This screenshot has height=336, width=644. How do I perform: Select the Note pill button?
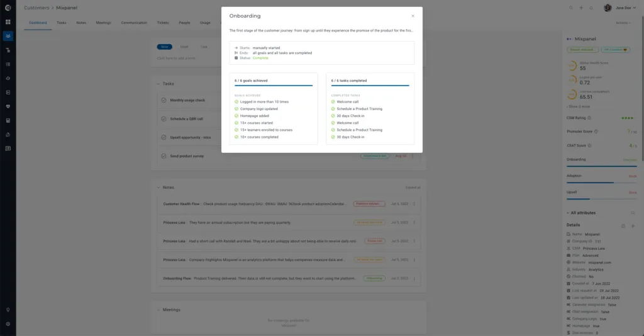[164, 47]
